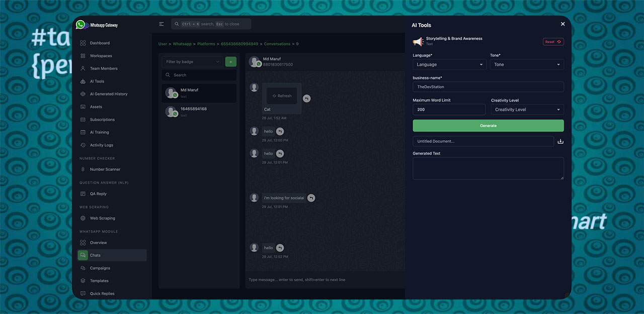644x314 pixels.
Task: Click the reply arrow next to 'i'm looking for socialai'
Action: pyautogui.click(x=311, y=198)
